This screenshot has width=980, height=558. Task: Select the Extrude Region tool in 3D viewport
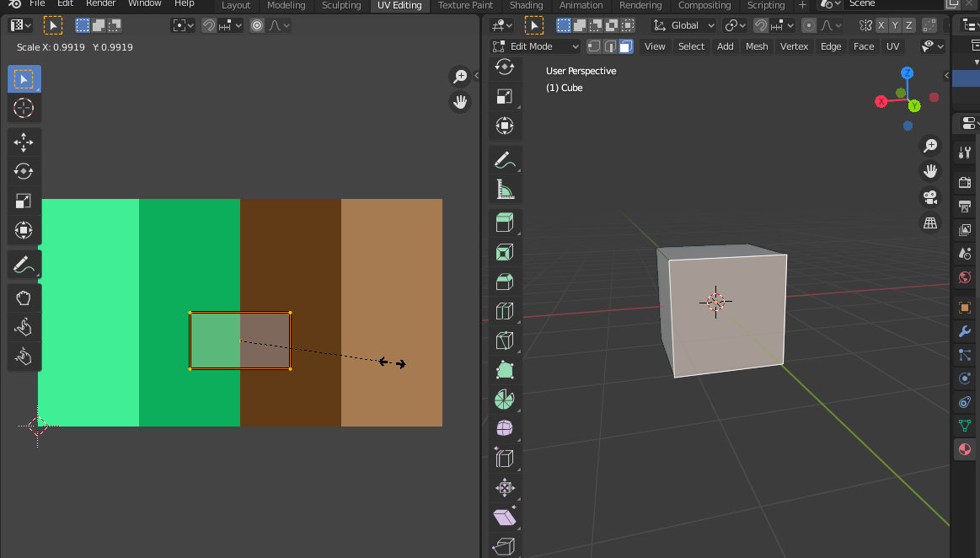point(504,222)
